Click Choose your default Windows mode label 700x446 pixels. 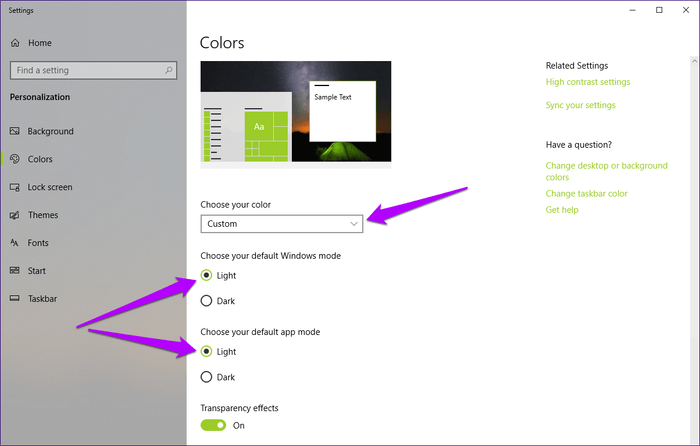pos(271,256)
